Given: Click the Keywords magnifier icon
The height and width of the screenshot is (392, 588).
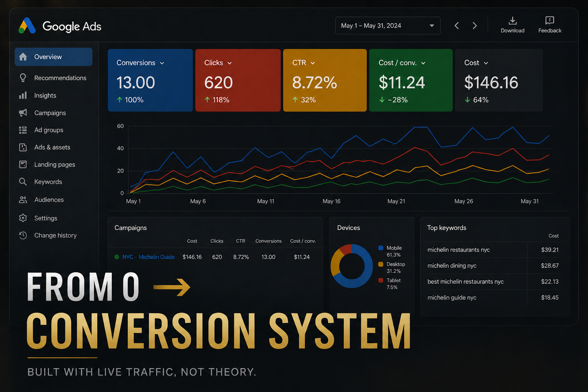Looking at the screenshot, I should click(23, 181).
